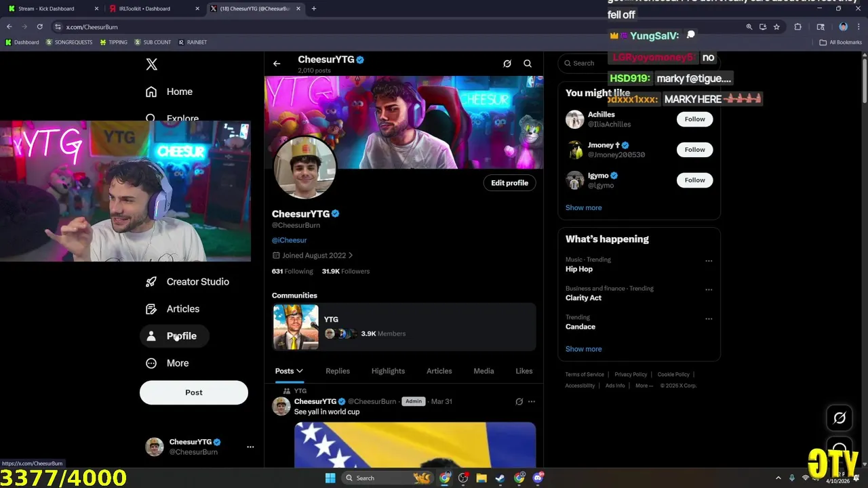This screenshot has width=868, height=488.
Task: Click the verified badge next to profile name
Action: click(335, 213)
